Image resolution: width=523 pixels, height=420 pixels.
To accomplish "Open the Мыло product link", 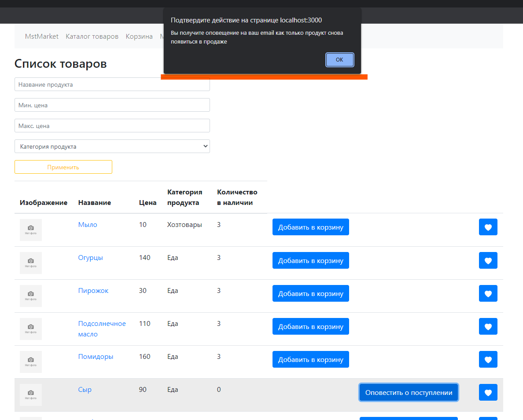I will [x=88, y=225].
